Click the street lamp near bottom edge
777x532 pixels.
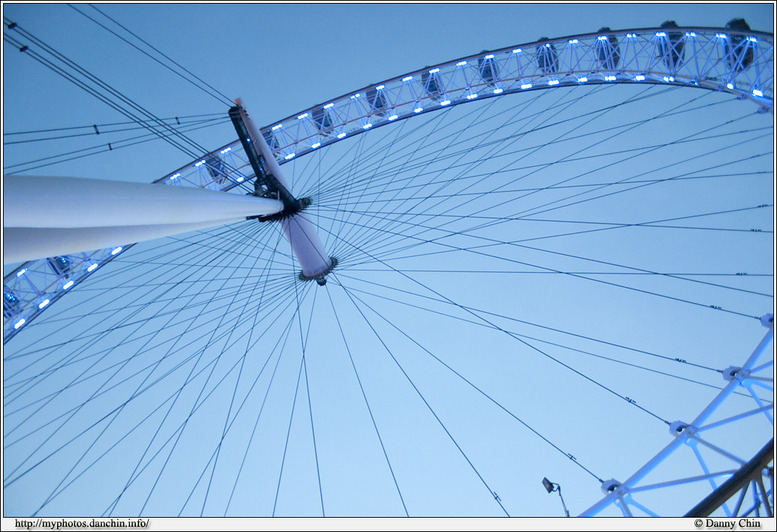click(x=549, y=486)
